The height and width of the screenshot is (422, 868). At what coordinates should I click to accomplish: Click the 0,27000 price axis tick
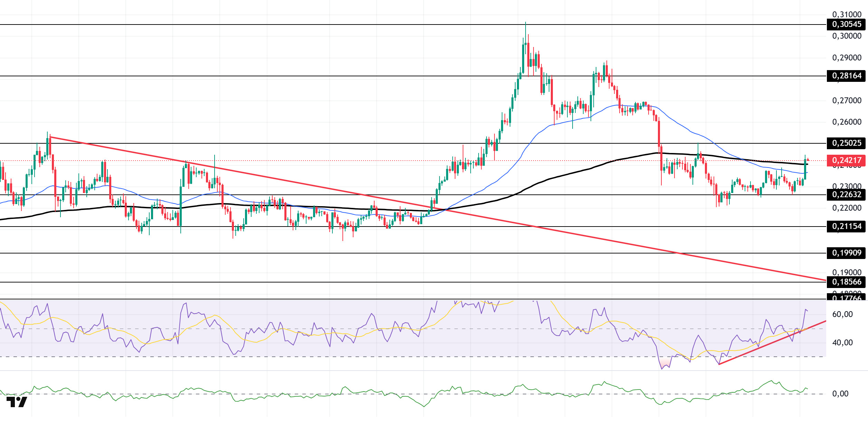click(846, 100)
